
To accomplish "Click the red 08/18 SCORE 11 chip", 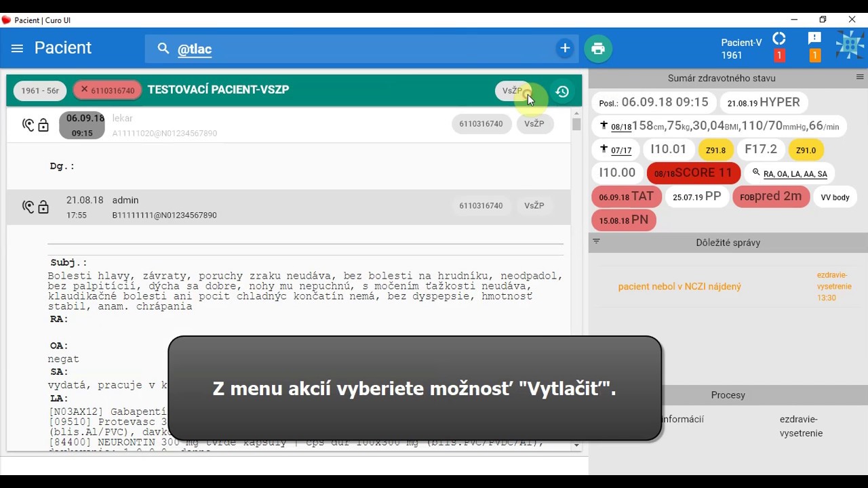I will coord(693,174).
